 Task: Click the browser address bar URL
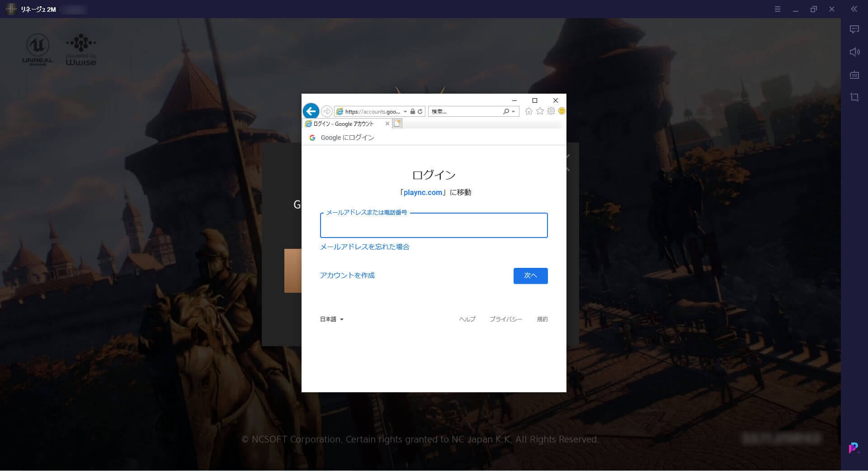[x=373, y=111]
